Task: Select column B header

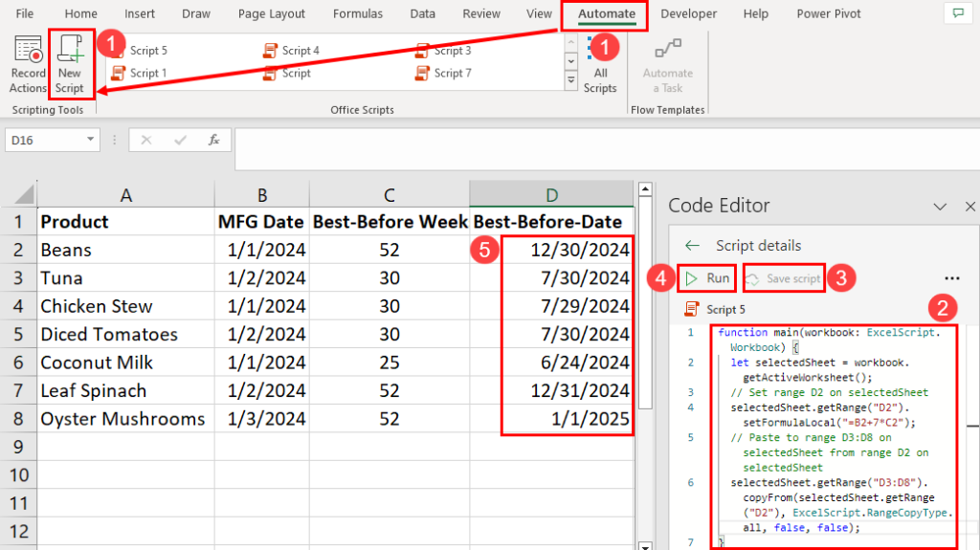Action: (262, 195)
